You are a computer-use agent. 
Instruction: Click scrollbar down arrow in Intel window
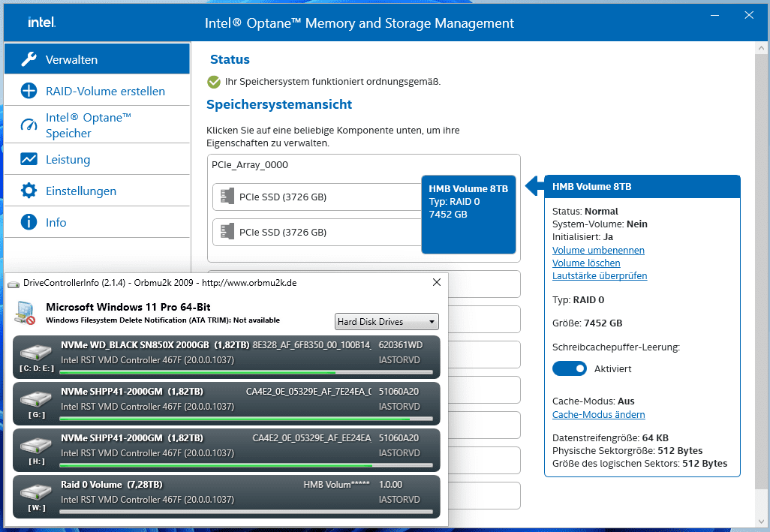(x=761, y=521)
